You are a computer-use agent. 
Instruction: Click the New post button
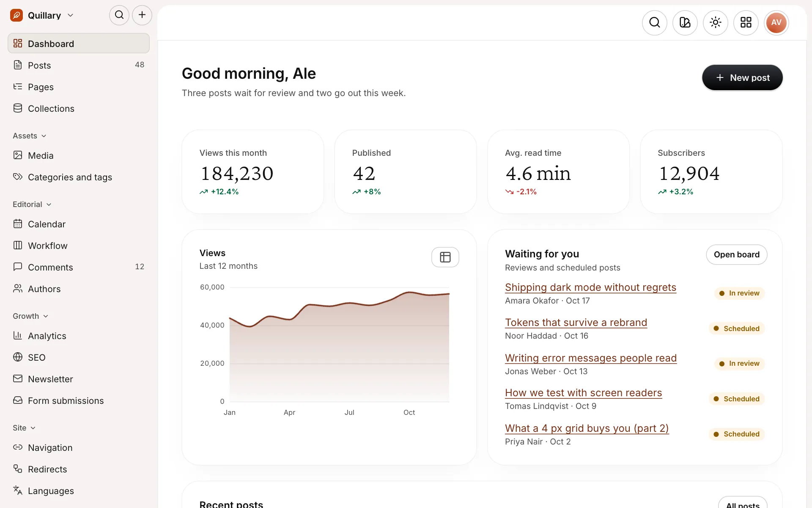(x=742, y=77)
